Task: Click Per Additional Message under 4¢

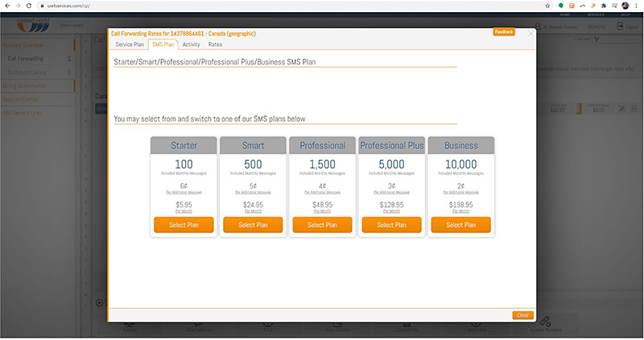Action: click(x=323, y=193)
